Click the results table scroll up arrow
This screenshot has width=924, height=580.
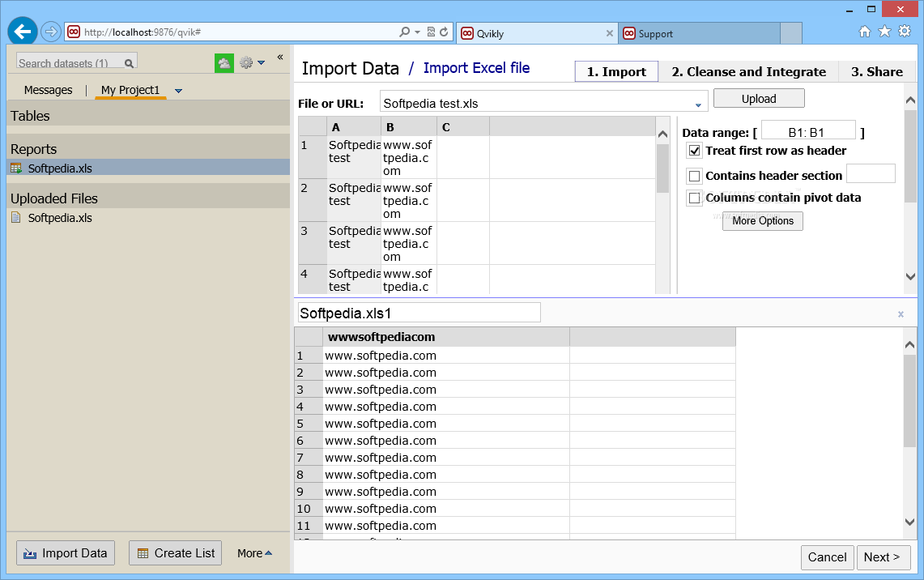(x=910, y=345)
